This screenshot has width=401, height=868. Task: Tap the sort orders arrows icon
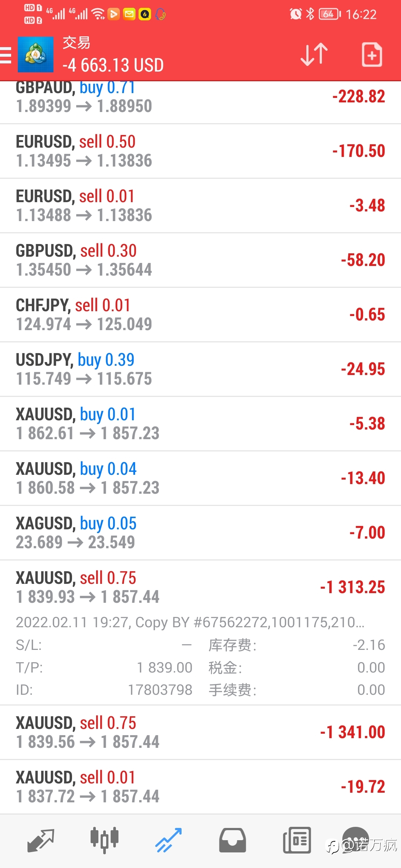point(314,55)
